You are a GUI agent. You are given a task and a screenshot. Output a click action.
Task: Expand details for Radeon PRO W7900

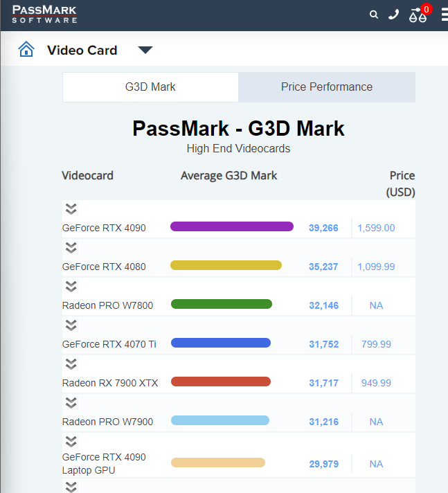(x=71, y=403)
